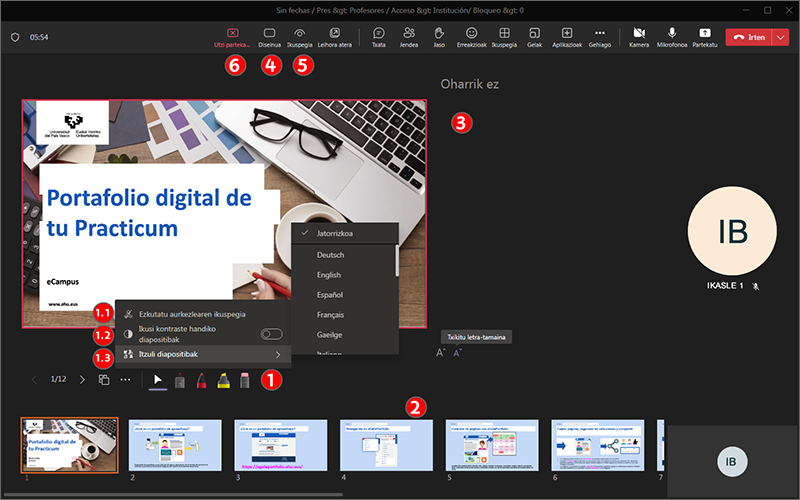This screenshot has width=800, height=500.
Task: Open the Txata chat panel
Action: tap(379, 33)
